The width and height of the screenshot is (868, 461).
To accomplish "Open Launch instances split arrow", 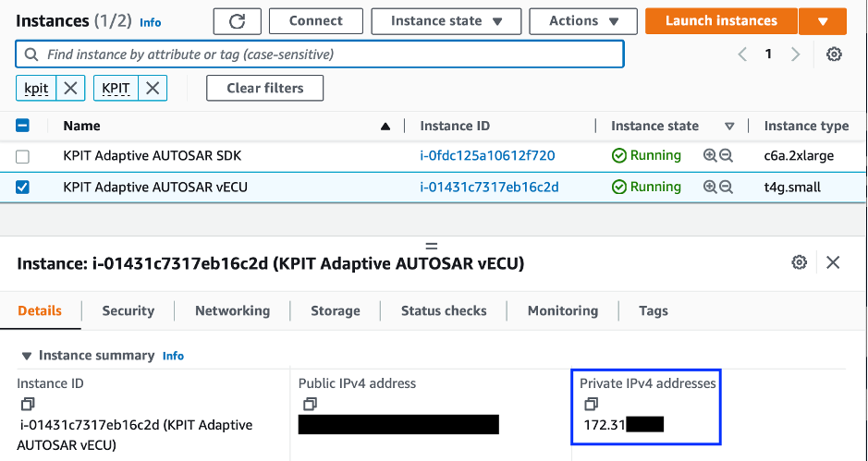I will point(823,21).
